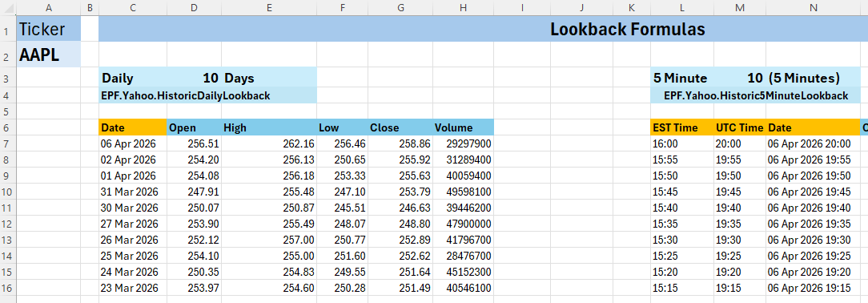
Task: Click the UTC Time header cell
Action: pyautogui.click(x=740, y=128)
